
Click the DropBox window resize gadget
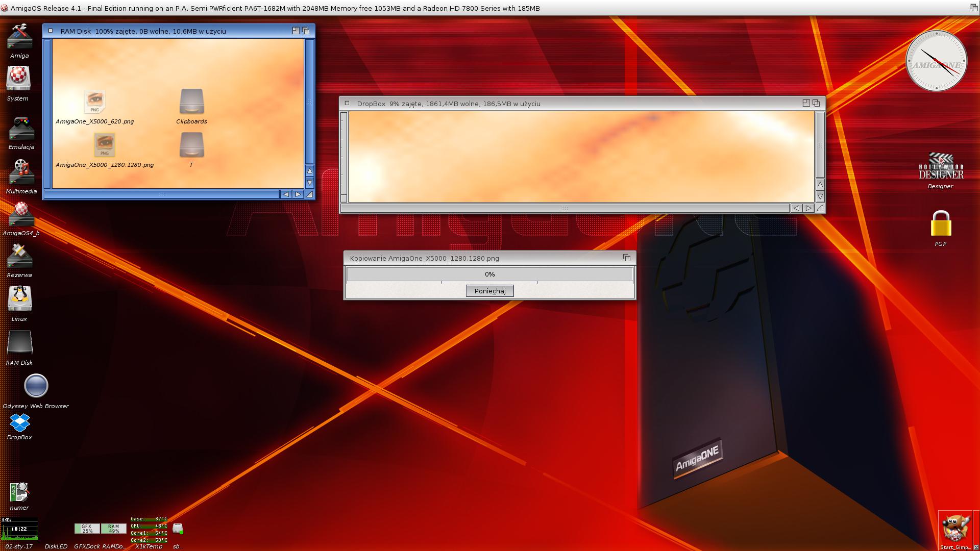point(820,208)
